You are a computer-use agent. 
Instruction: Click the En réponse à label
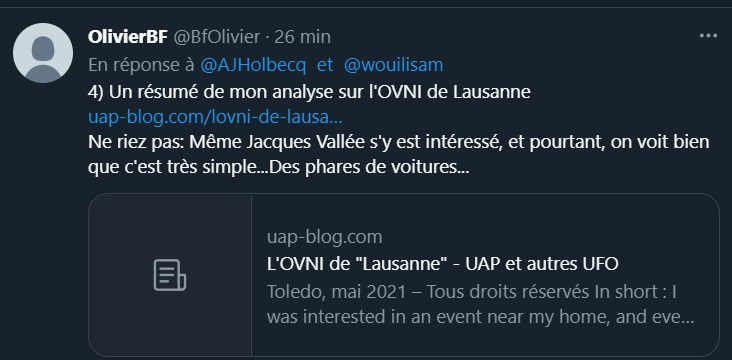point(141,65)
